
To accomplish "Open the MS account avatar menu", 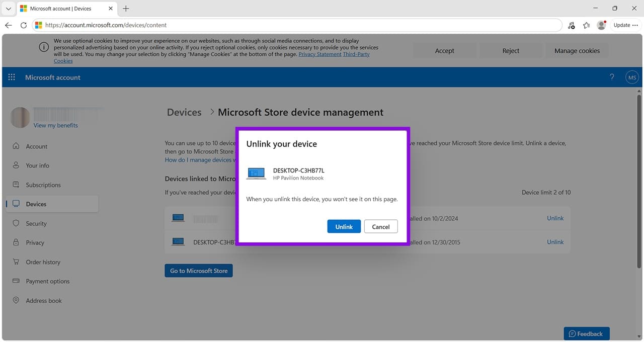I will 632,77.
